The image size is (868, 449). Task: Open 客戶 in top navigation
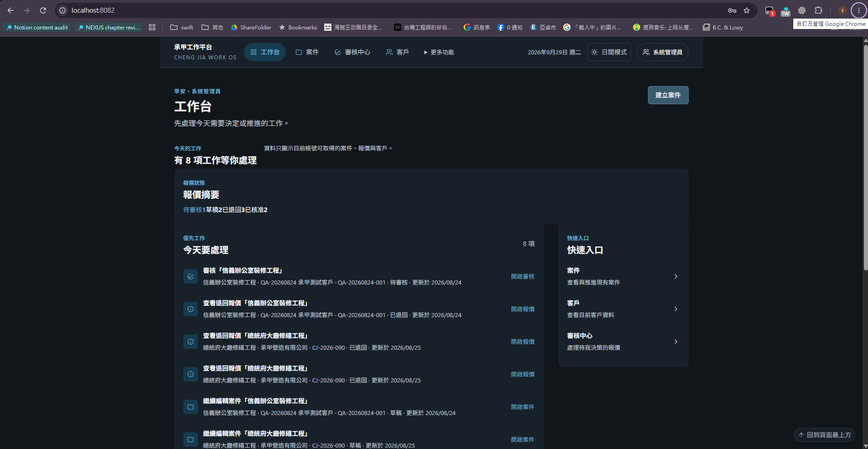click(398, 52)
